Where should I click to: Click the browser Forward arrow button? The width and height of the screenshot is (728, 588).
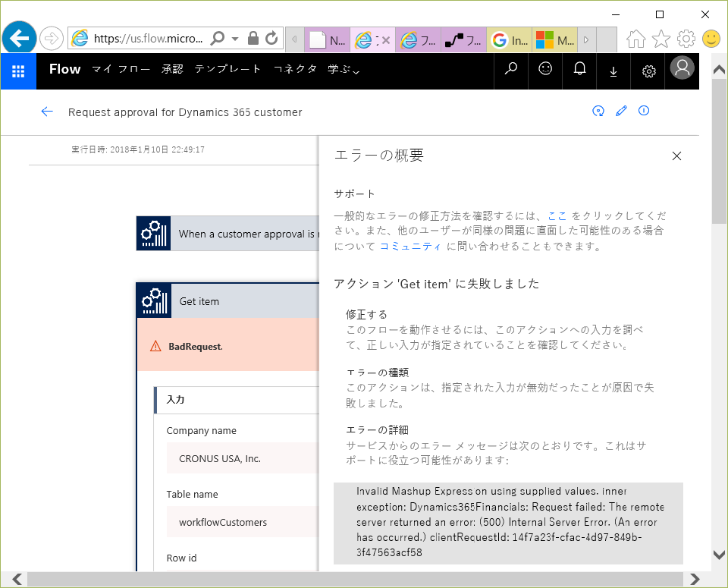pos(51,39)
